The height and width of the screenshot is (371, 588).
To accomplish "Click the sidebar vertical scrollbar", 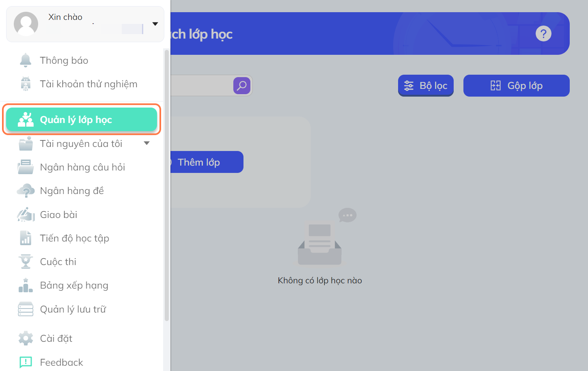I will click(x=166, y=185).
